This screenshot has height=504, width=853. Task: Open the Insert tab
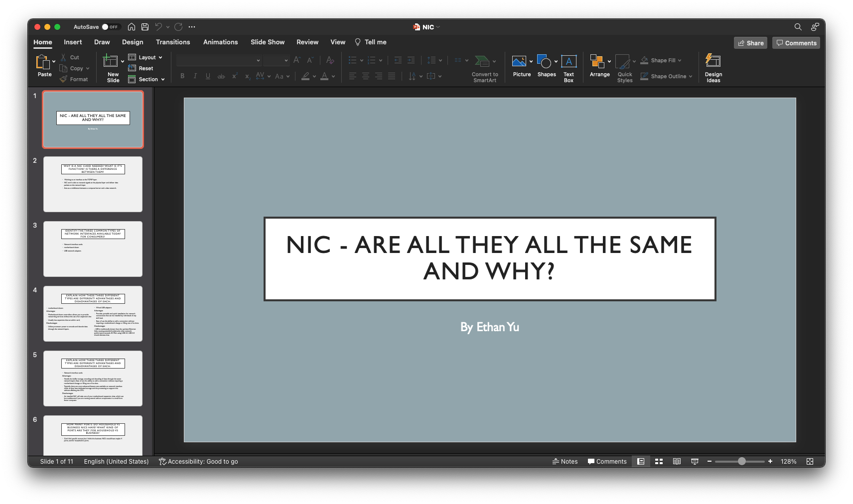(x=73, y=42)
